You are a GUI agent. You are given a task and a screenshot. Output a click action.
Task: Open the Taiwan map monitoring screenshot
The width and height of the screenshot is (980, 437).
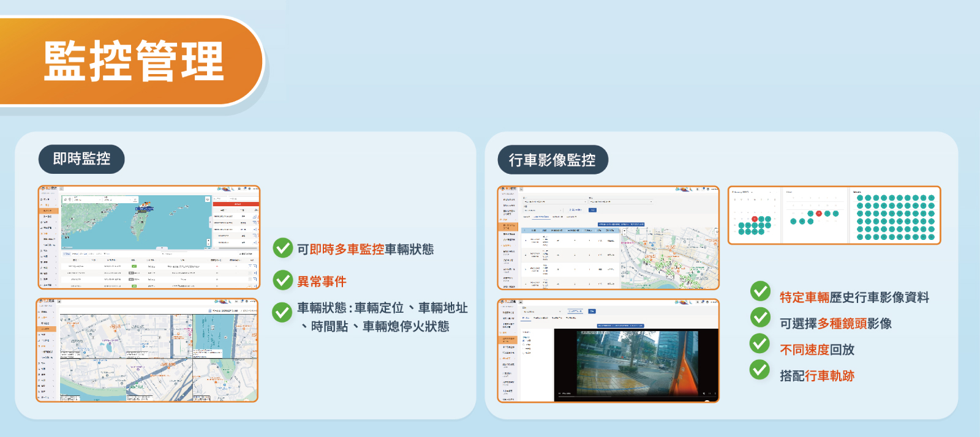pos(149,237)
